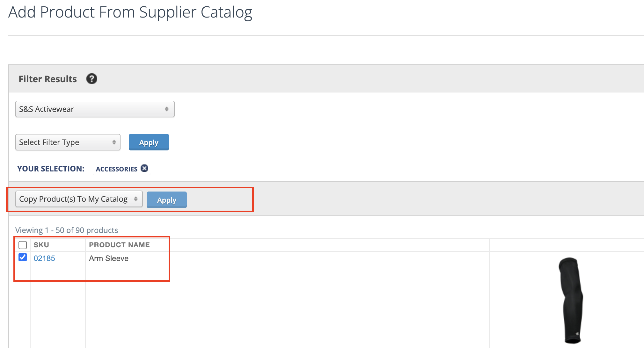Expand the Select Filter Type dropdown
The image size is (644, 348).
pyautogui.click(x=68, y=142)
